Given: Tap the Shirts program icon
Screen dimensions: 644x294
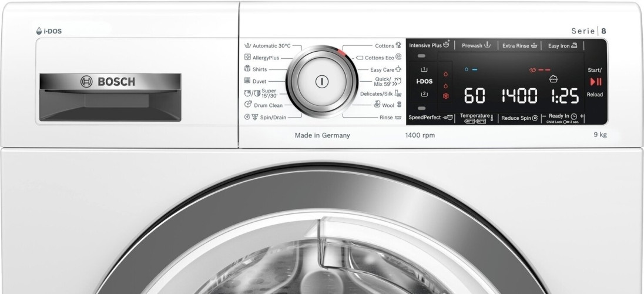Looking at the screenshot, I should click(x=247, y=69).
